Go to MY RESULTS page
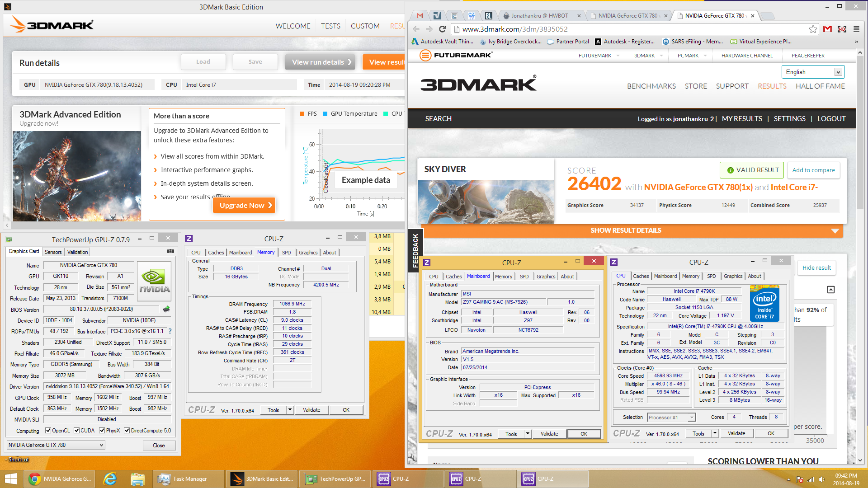This screenshot has height=488, width=868. tap(742, 118)
